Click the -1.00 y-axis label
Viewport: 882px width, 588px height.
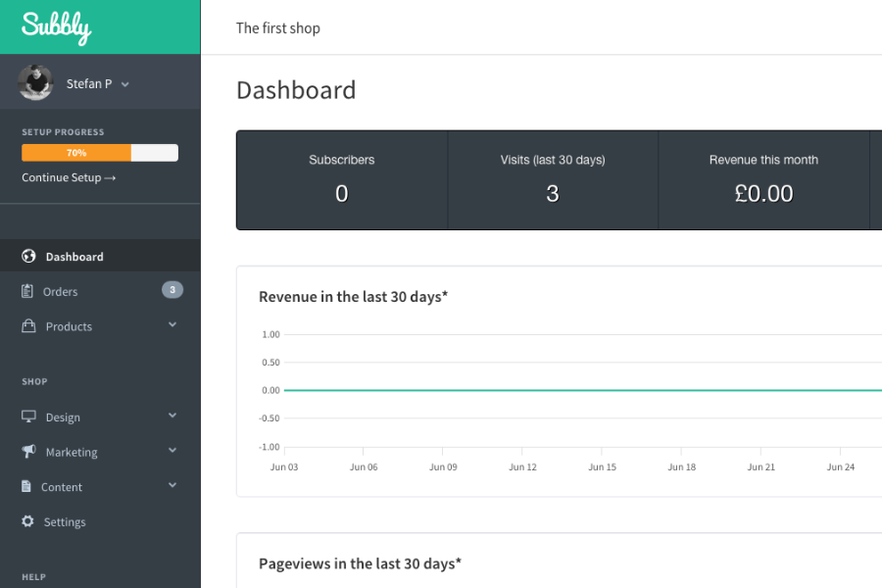point(269,447)
